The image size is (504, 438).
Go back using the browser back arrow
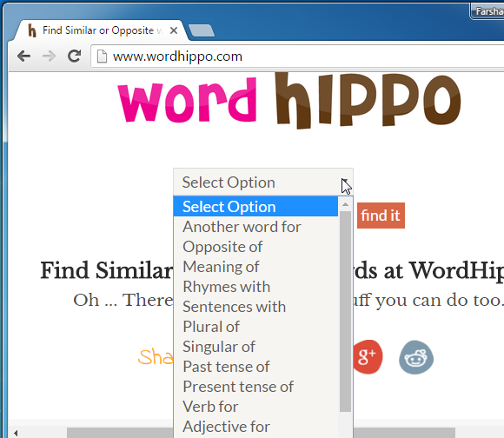tap(24, 56)
